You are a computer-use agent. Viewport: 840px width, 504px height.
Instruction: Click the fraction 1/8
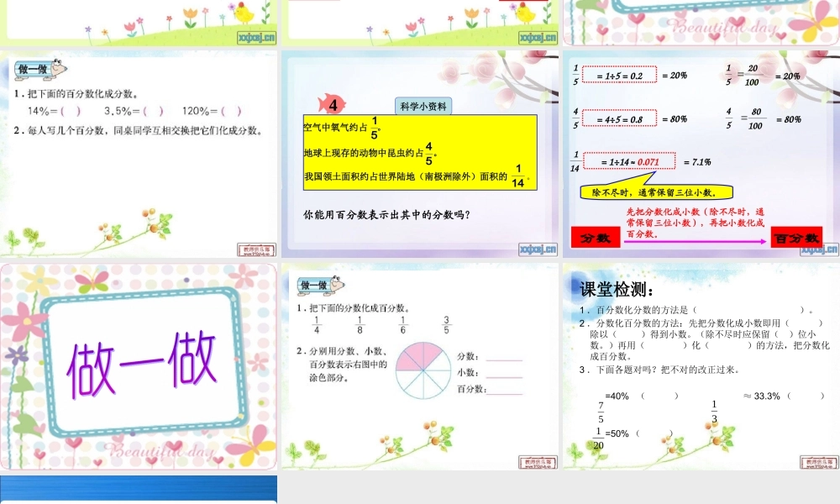tap(360, 324)
